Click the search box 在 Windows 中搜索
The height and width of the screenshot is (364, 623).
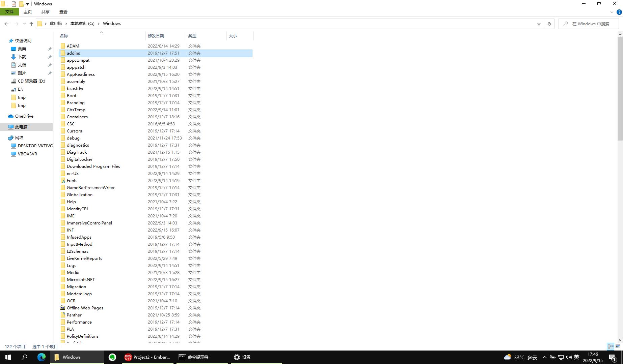(x=589, y=24)
